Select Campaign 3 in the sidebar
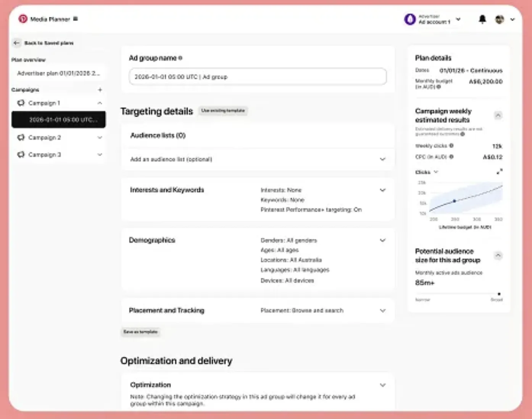 pyautogui.click(x=45, y=155)
